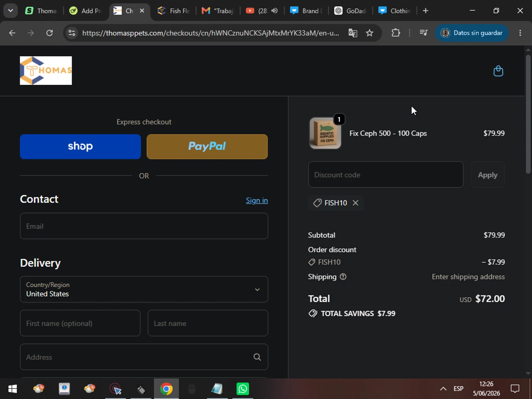Image resolution: width=532 pixels, height=399 pixels.
Task: Click the Fix Ceph product thumbnail
Action: 325,133
